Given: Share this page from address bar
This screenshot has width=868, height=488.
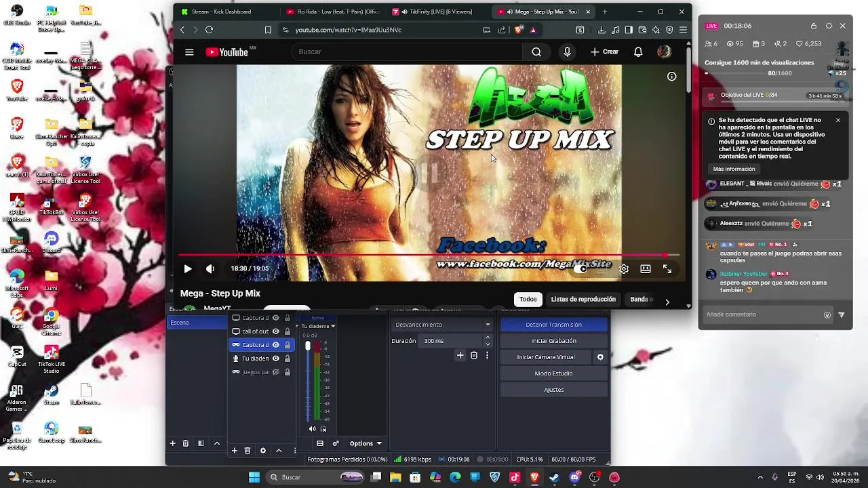Looking at the screenshot, I should 502,30.
